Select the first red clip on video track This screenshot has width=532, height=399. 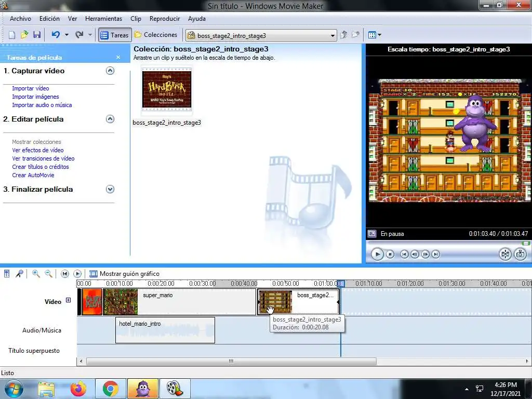pos(92,302)
